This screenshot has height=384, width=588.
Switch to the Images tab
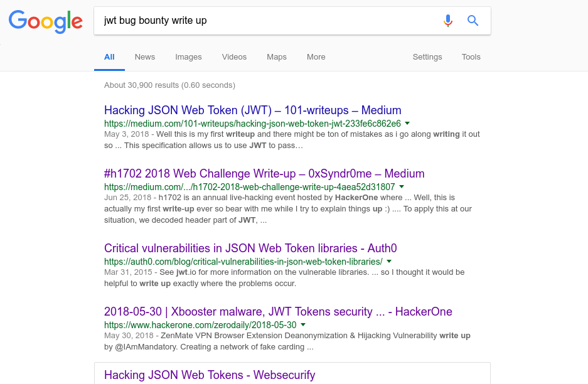[x=188, y=57]
